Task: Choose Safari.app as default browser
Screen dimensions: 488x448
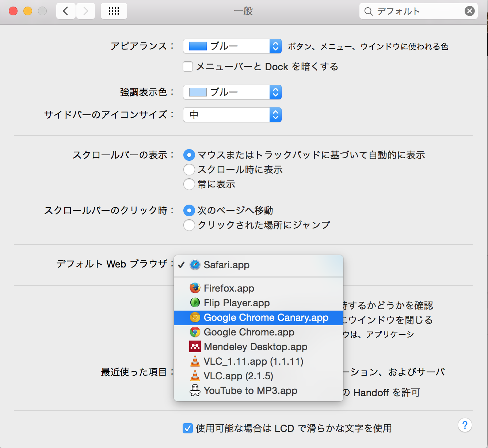Action: pyautogui.click(x=259, y=265)
